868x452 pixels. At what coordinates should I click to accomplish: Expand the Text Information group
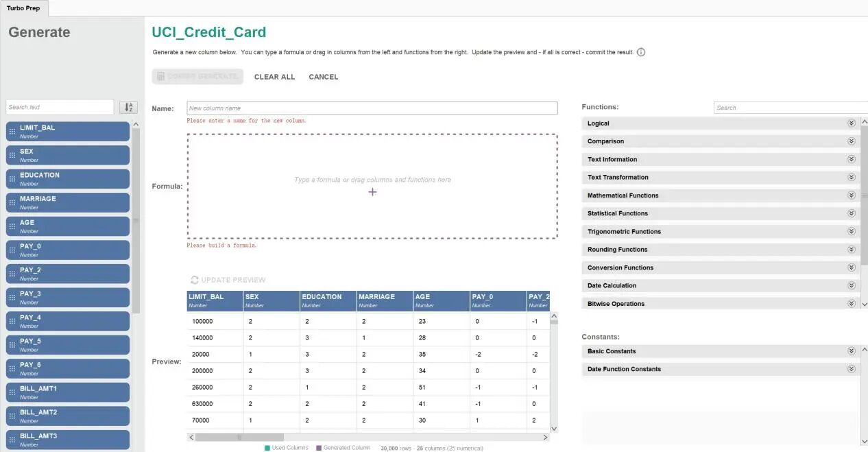pos(852,159)
